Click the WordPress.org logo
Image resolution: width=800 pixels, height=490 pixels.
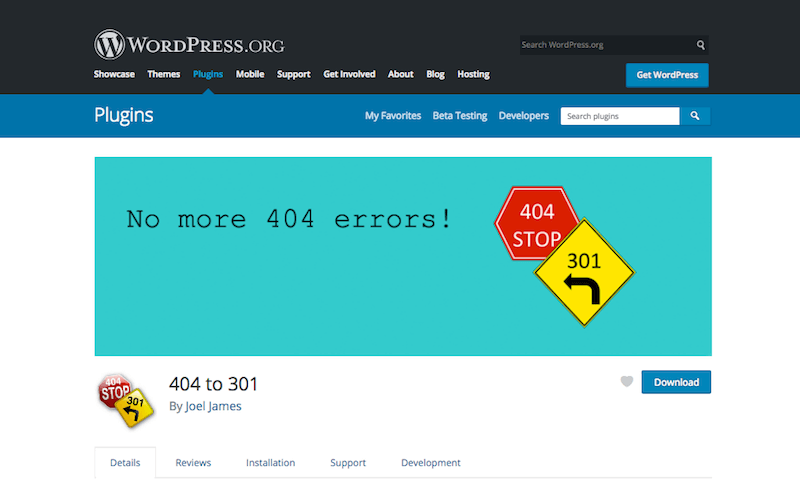[189, 44]
